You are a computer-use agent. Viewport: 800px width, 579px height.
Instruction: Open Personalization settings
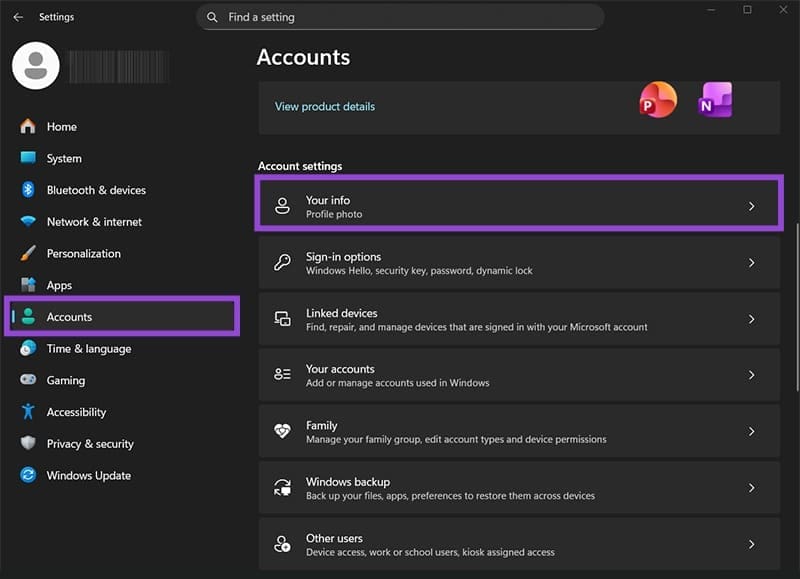click(87, 253)
